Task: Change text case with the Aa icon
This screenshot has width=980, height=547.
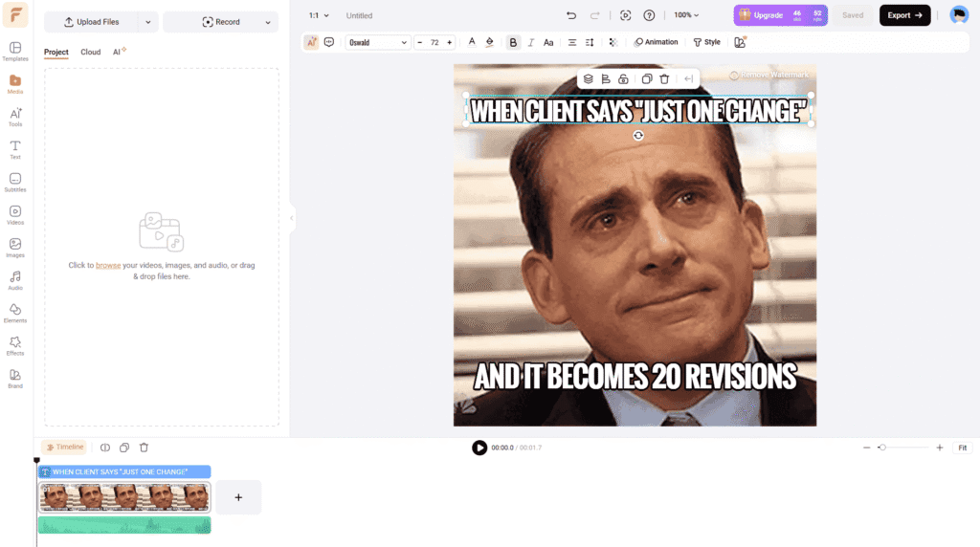Action: [x=548, y=42]
